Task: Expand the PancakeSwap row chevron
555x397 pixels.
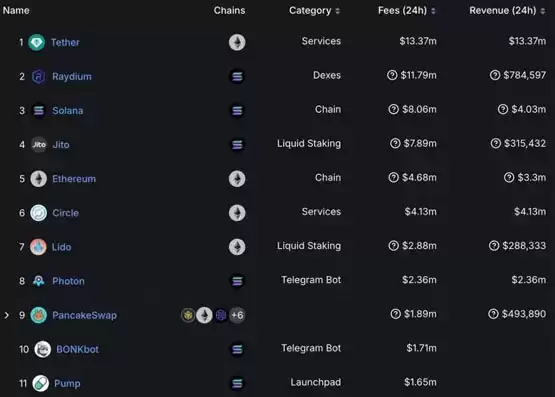Action: coord(6,315)
